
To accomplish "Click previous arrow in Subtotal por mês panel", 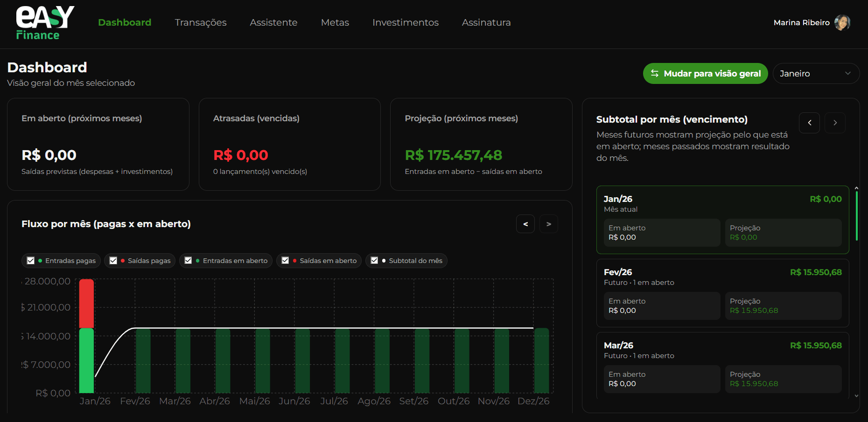I will tap(809, 123).
